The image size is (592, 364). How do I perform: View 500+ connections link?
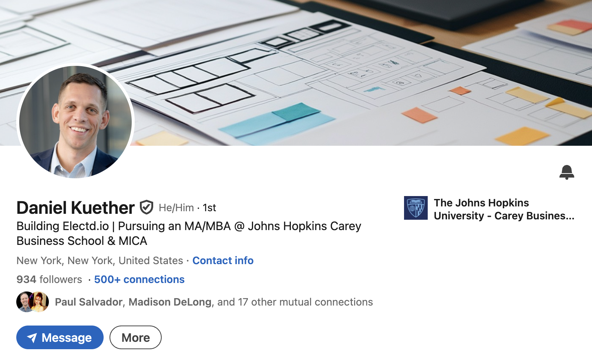pos(139,279)
